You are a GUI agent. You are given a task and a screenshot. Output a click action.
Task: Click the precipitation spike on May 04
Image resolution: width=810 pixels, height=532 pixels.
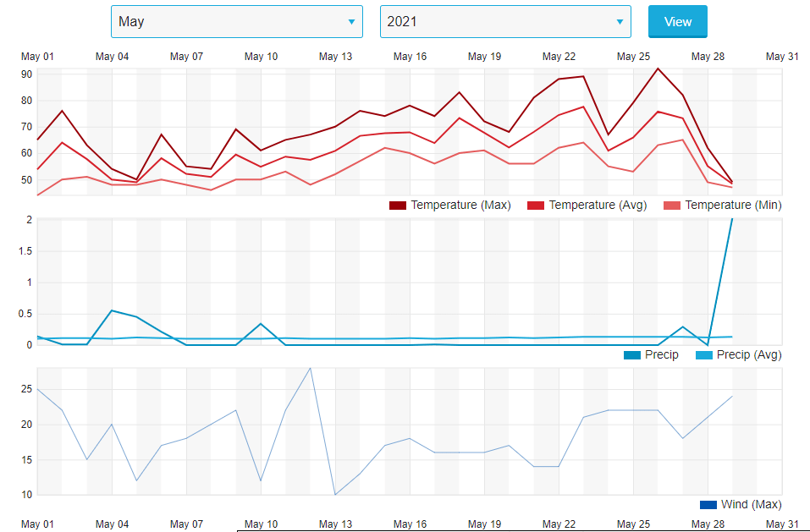[112, 310]
